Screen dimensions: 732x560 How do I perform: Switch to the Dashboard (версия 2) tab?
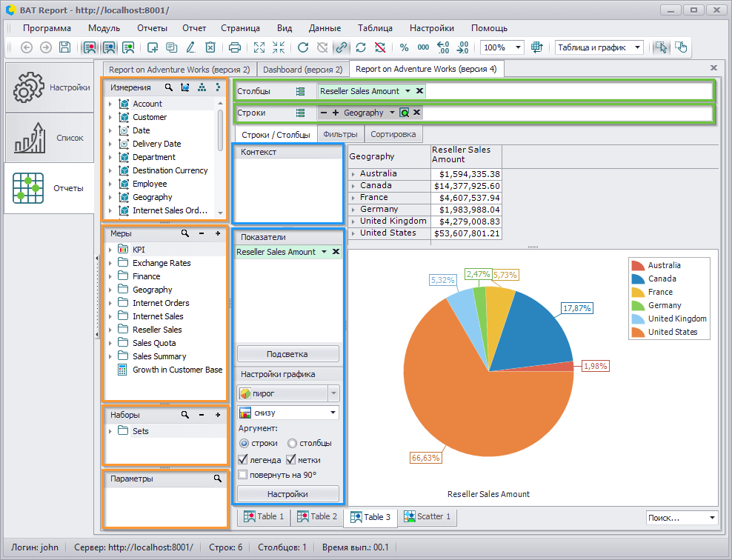click(x=302, y=70)
